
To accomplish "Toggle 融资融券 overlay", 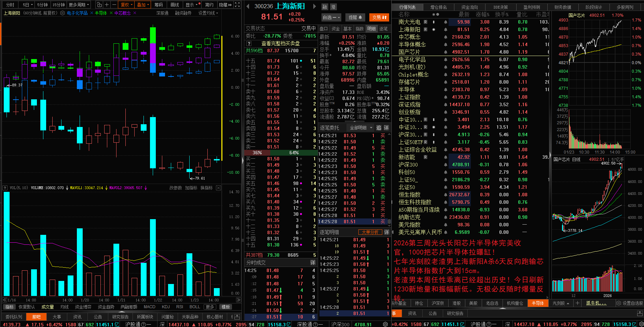I will pos(183,13).
